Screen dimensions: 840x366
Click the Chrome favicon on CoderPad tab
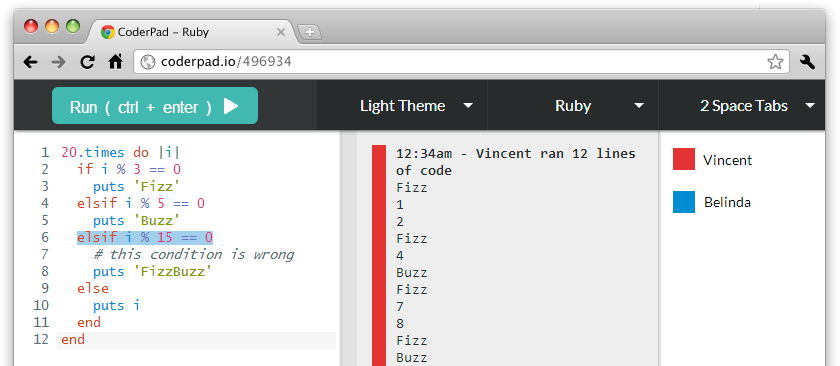pyautogui.click(x=108, y=32)
